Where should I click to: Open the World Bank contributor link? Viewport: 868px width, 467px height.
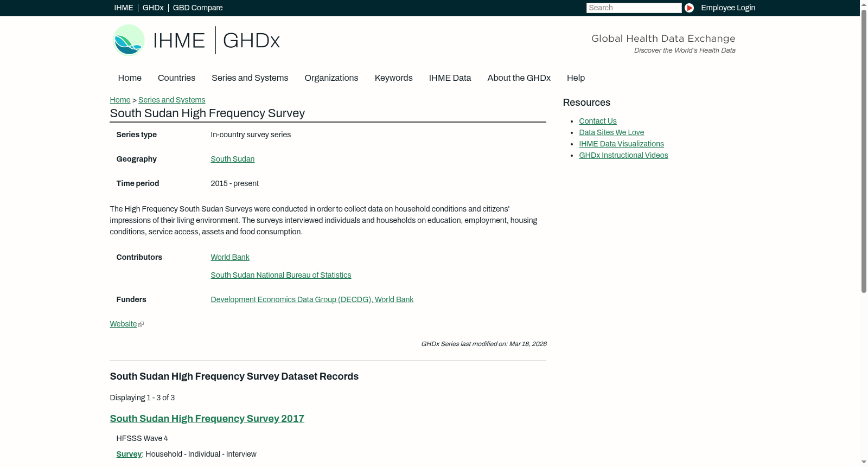[230, 257]
